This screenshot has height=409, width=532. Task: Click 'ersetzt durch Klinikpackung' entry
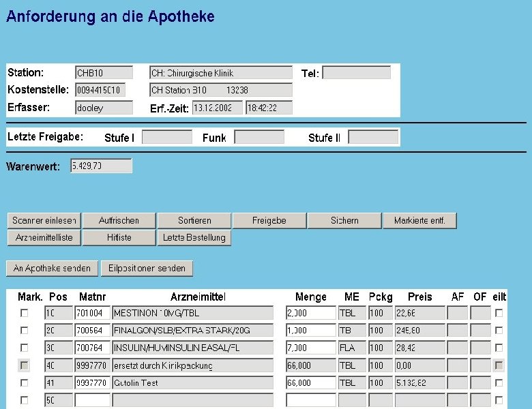pos(193,365)
